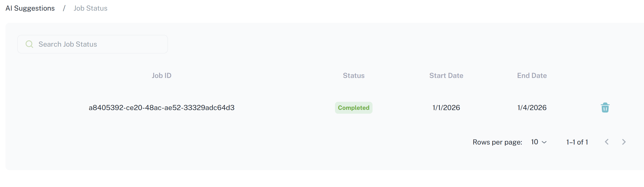Select the job ID a8405392-ce20-48ac-ae52-33329adc64d3

click(x=161, y=108)
